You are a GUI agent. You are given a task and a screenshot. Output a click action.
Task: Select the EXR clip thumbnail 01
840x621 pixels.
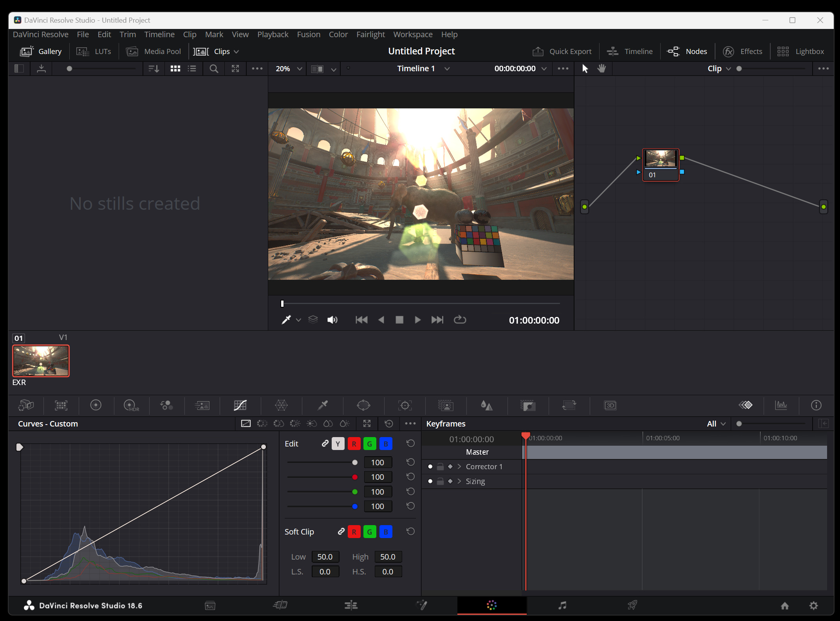[x=41, y=360]
